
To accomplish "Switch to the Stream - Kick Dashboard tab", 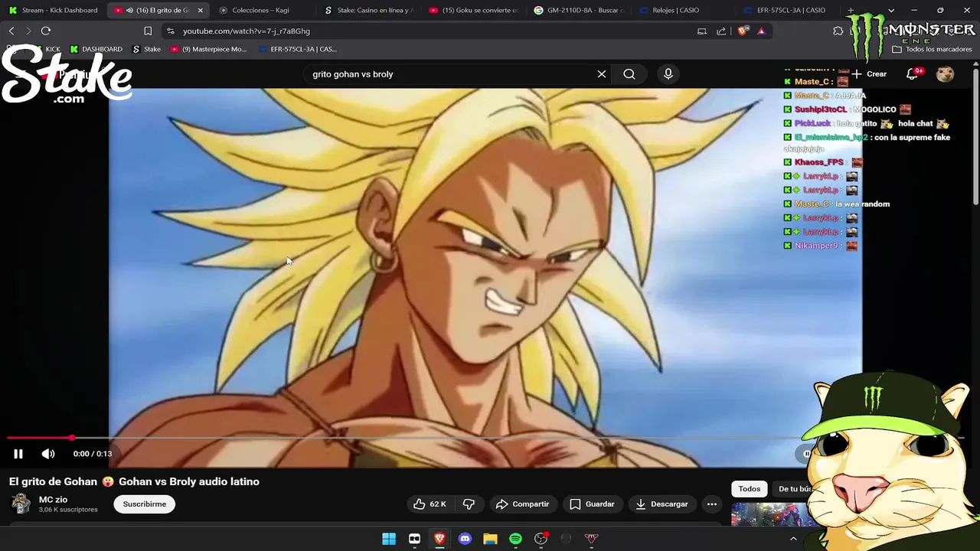I will pyautogui.click(x=53, y=11).
